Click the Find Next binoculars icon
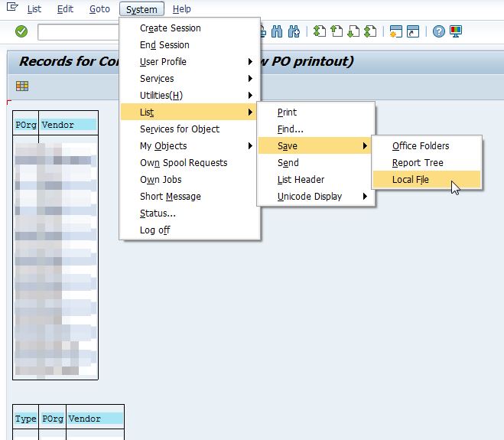 point(292,31)
